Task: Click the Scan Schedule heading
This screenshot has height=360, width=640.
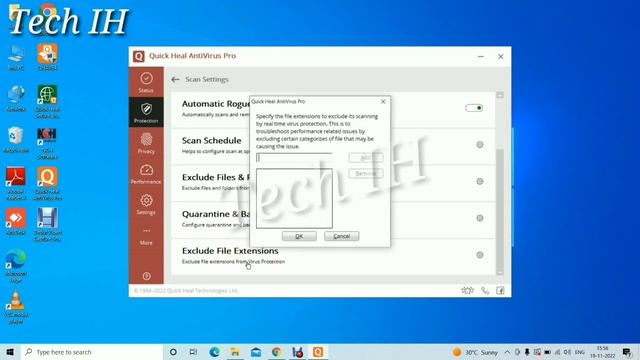Action: tap(211, 140)
